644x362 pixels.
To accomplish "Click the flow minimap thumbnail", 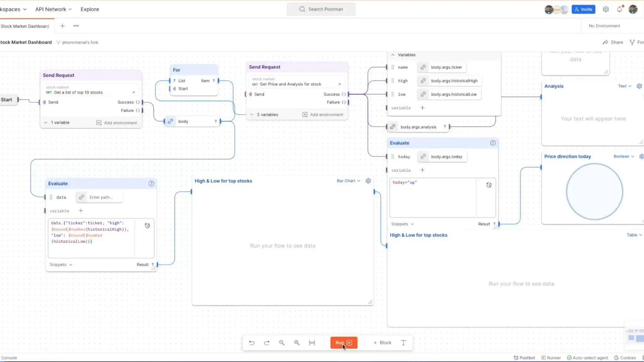I will [x=635, y=337].
